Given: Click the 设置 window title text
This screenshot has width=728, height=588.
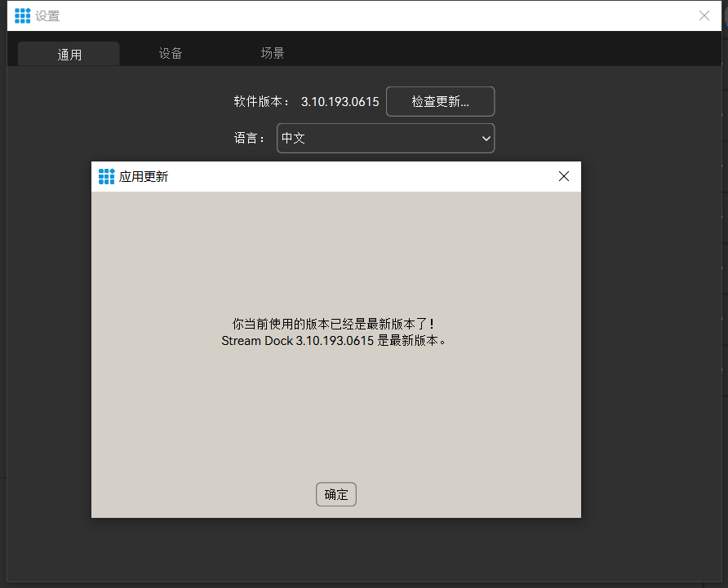Looking at the screenshot, I should point(47,15).
